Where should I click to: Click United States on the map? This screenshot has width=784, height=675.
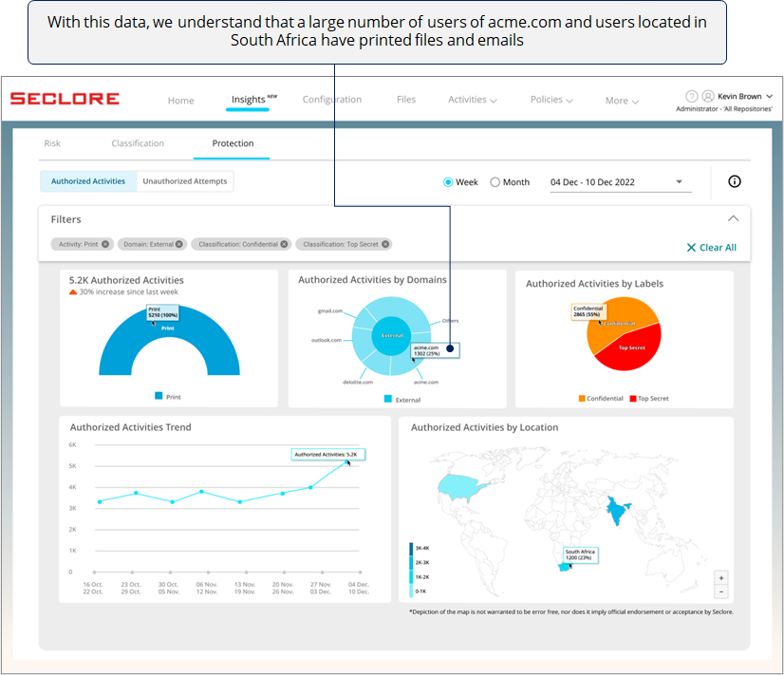coord(460,486)
